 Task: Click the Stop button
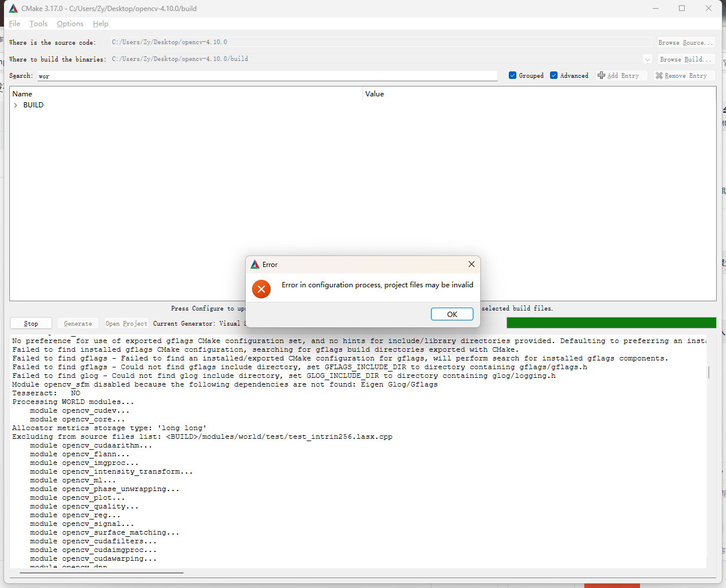(31, 323)
